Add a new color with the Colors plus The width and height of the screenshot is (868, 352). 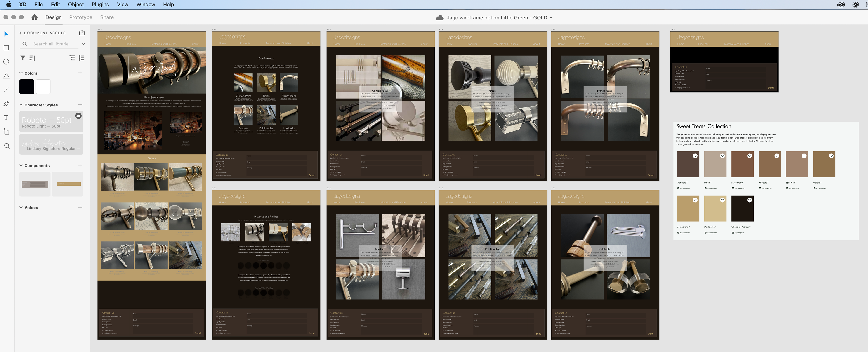coord(80,73)
